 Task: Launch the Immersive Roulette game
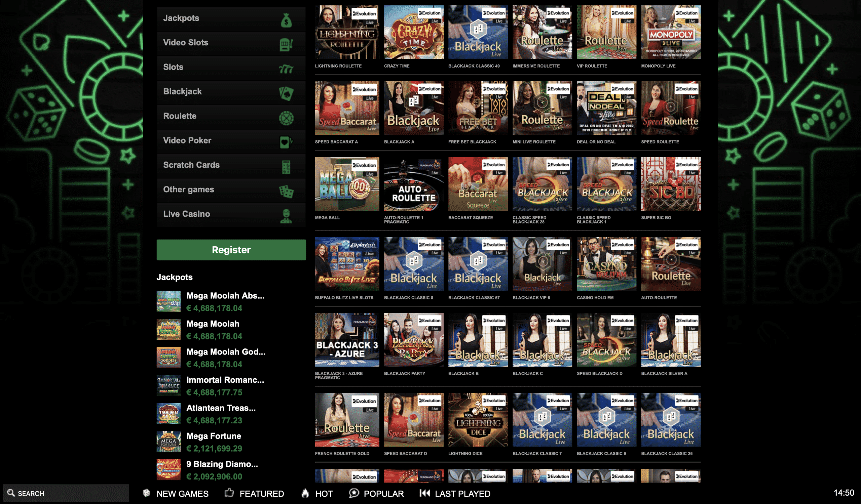click(x=542, y=32)
